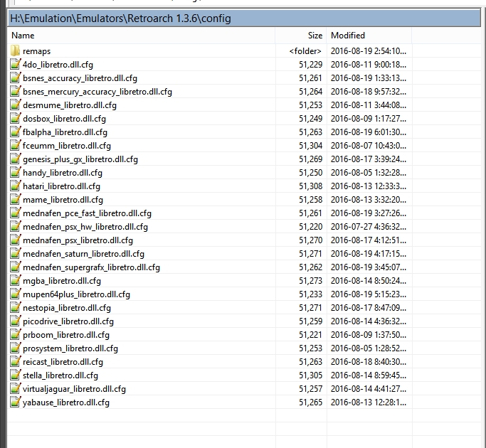Click the config folder path bar
Viewport: 486px width, 448px height.
tap(244, 18)
